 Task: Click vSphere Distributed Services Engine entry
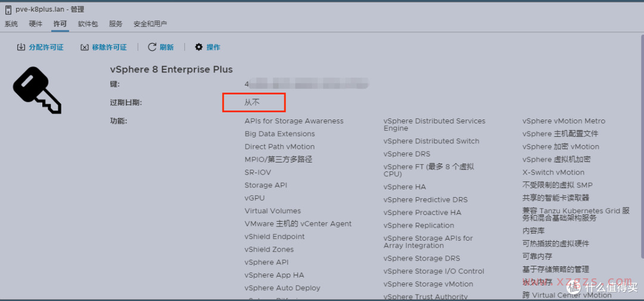(x=435, y=125)
